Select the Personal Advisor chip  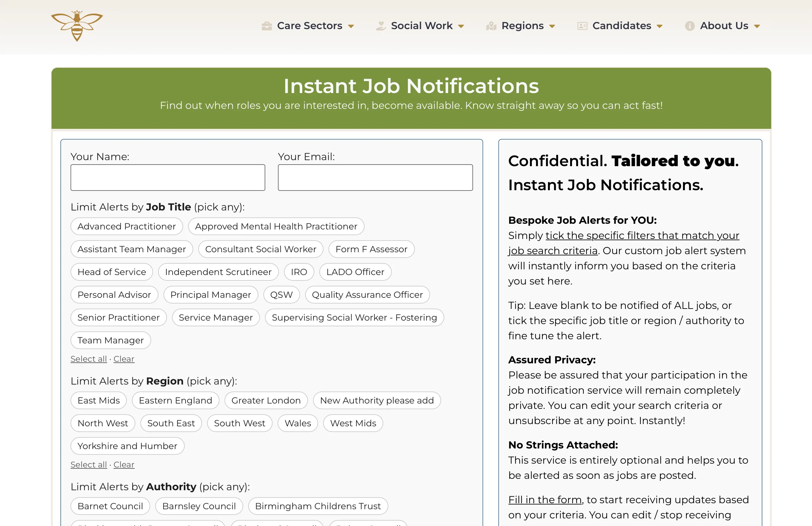[114, 295]
